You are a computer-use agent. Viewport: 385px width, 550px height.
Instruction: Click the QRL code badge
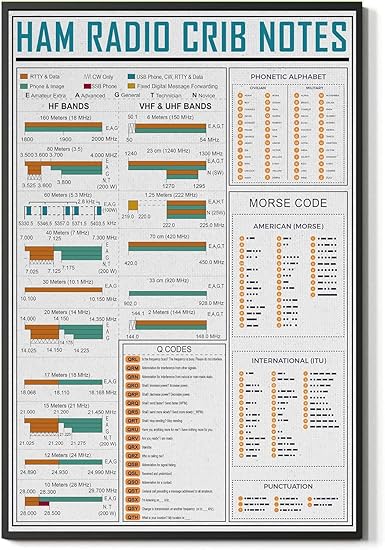[x=133, y=360]
